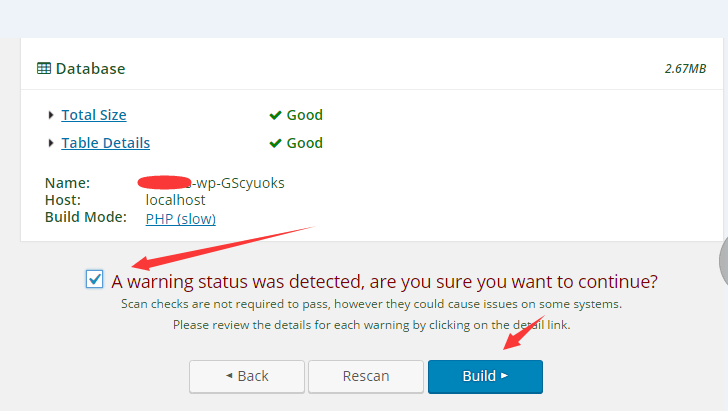This screenshot has height=411, width=728.
Task: Uncheck the warning status confirmation checkbox
Action: pyautogui.click(x=95, y=279)
